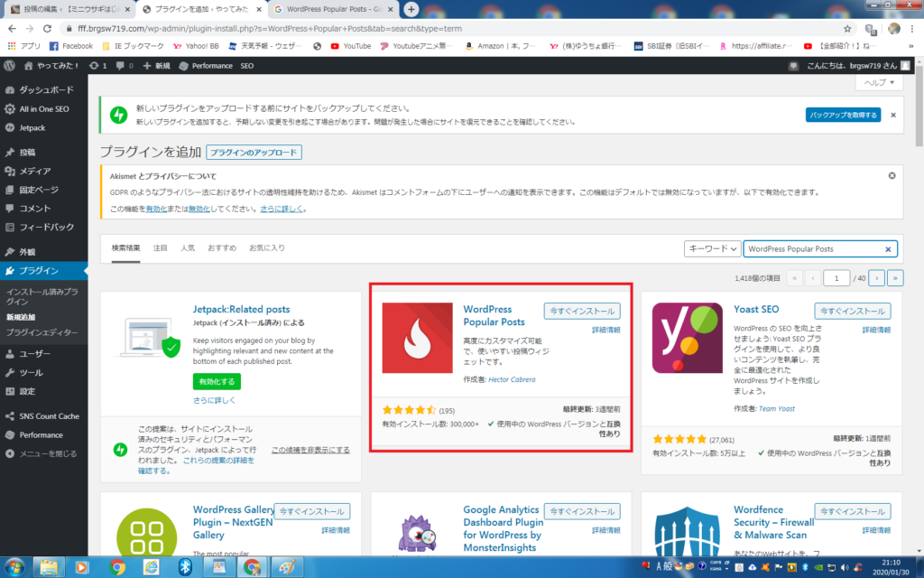Clear the plugin search field text
This screenshot has height=578, width=924.
888,249
